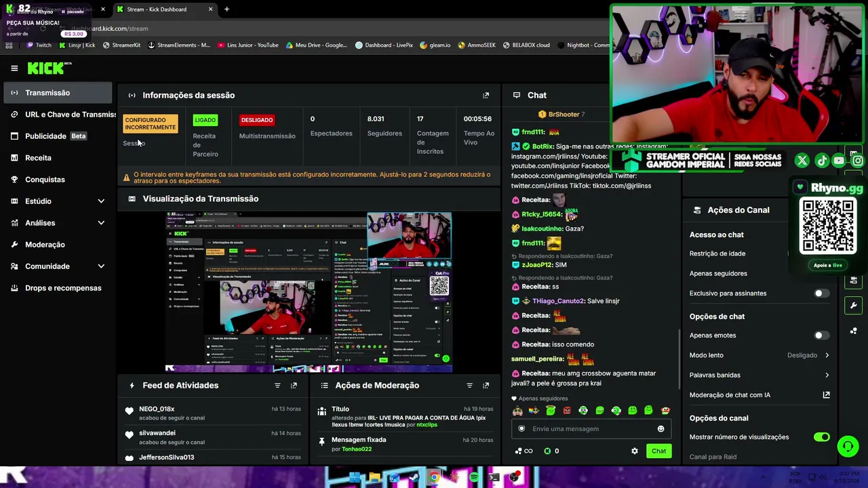Pop out the Feed de Atividades panel
Image resolution: width=868 pixels, height=488 pixels.
[x=294, y=386]
